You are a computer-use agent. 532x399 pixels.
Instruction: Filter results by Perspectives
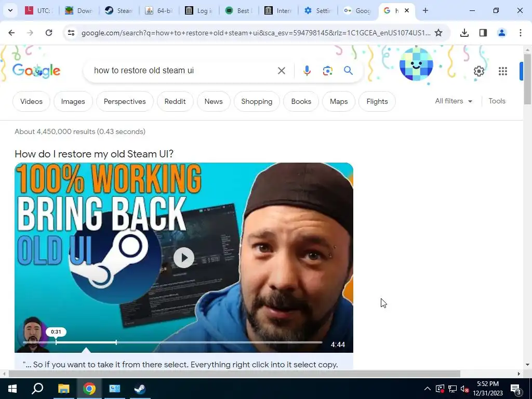click(x=125, y=101)
